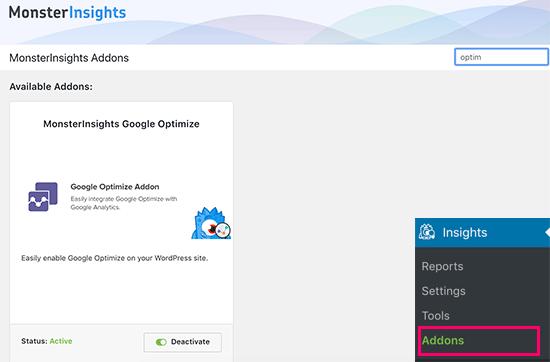Screen dimensions: 550x362
Task: Click the 'Easily integrate Google Optimize' description text
Action: click(x=123, y=203)
